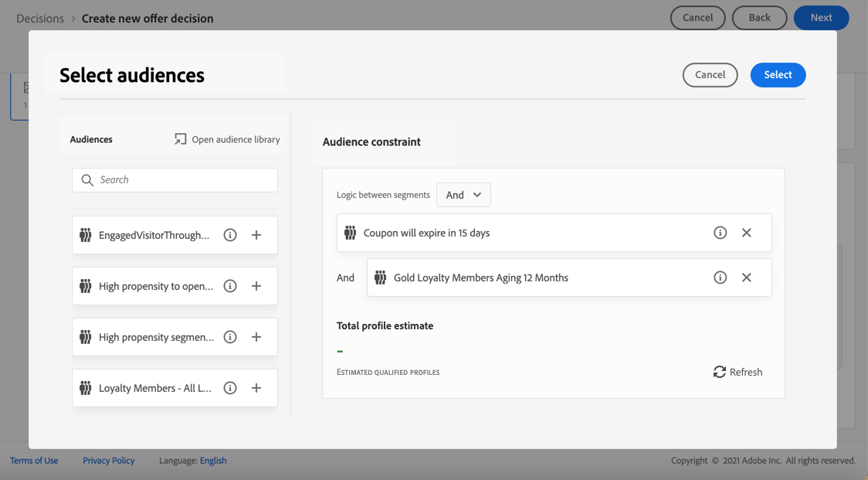
Task: Select the Loyalty Members - All audience item
Action: tap(154, 388)
